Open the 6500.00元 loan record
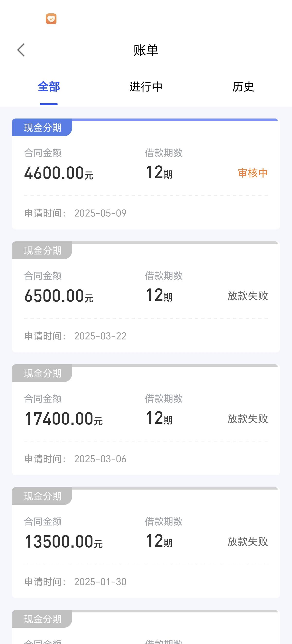Screen dimensions: 292x644 [x=146, y=297]
